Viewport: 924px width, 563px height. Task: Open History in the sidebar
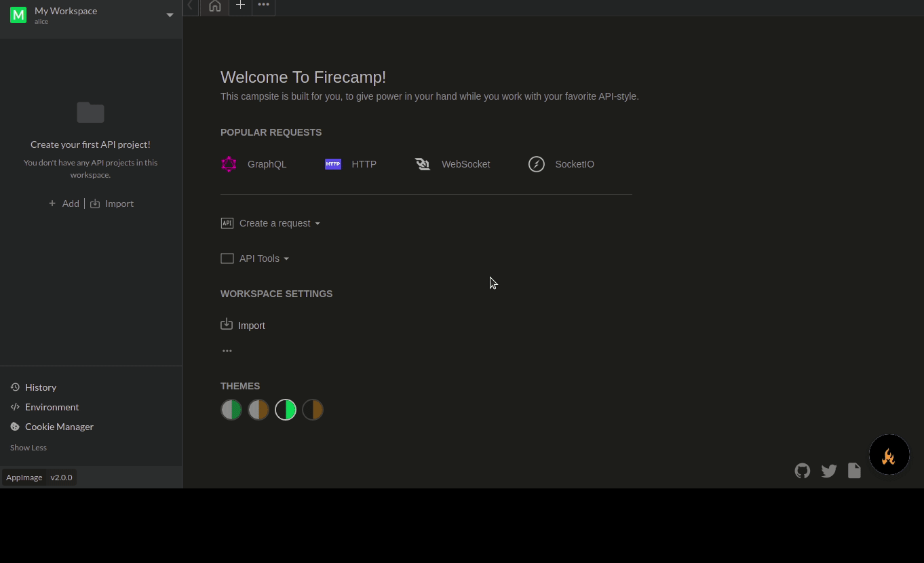tap(34, 387)
